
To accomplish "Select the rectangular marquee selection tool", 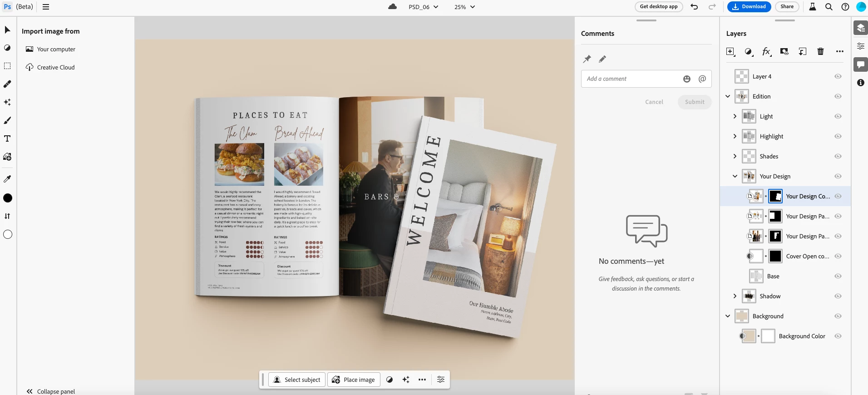I will coord(7,66).
